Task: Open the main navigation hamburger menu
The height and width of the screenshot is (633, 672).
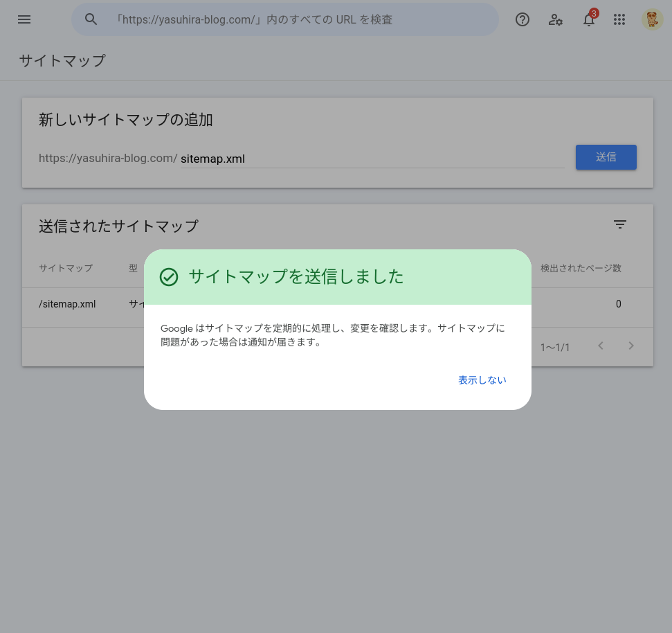Action: [24, 19]
